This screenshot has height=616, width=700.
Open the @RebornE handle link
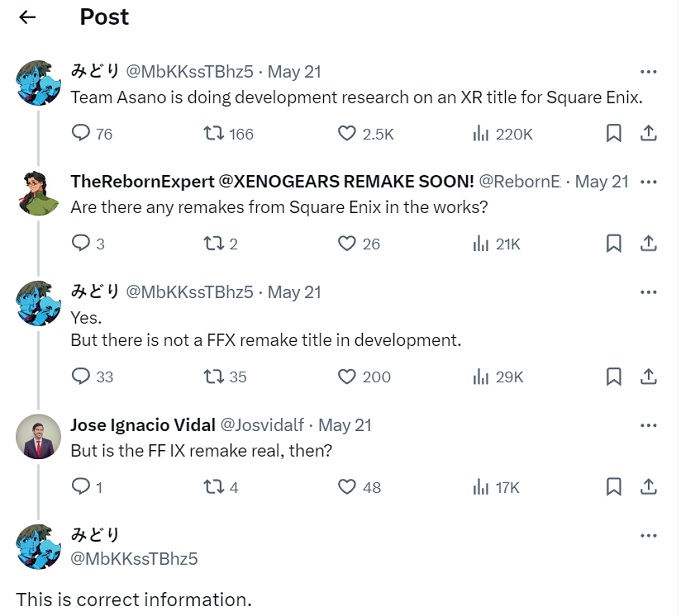[x=520, y=182]
